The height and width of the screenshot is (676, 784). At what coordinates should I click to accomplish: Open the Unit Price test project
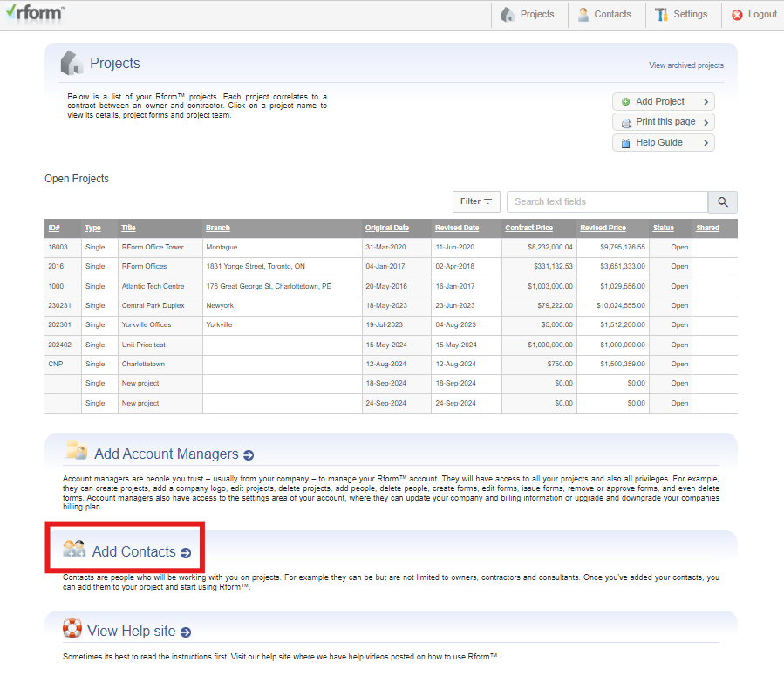click(144, 345)
